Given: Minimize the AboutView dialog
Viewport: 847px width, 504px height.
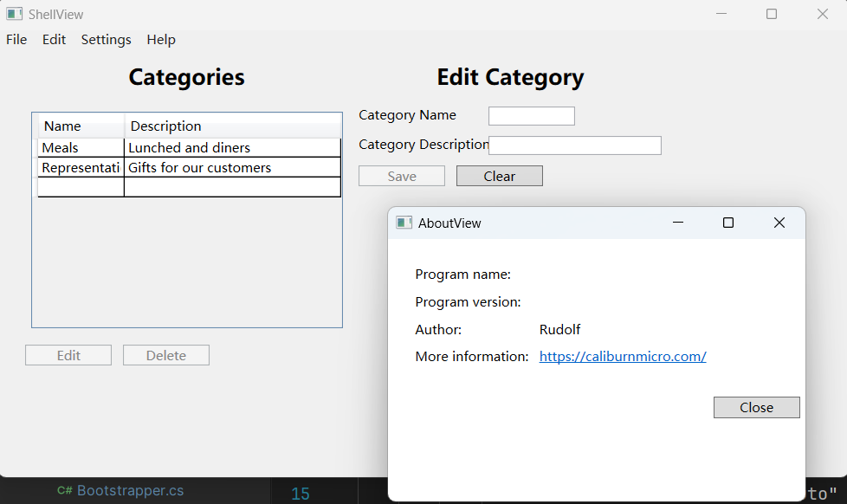Looking at the screenshot, I should [x=678, y=223].
